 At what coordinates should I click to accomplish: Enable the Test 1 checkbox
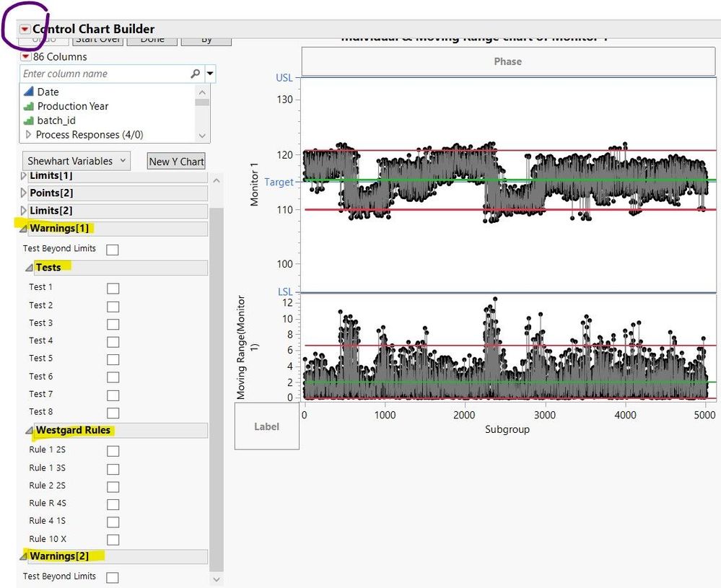point(113,289)
